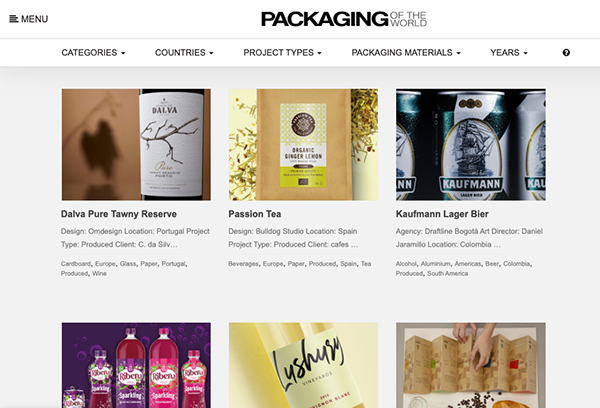Open the folded cardboard packaging image

471,365
